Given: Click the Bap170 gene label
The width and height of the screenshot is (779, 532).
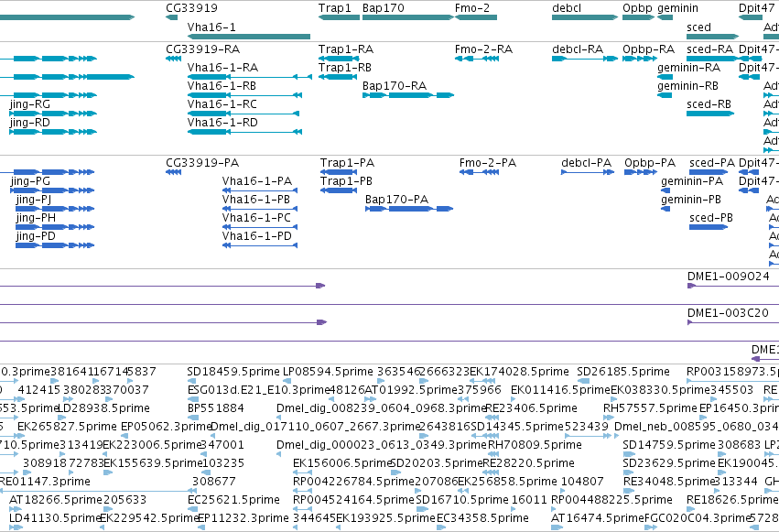Looking at the screenshot, I should (383, 8).
